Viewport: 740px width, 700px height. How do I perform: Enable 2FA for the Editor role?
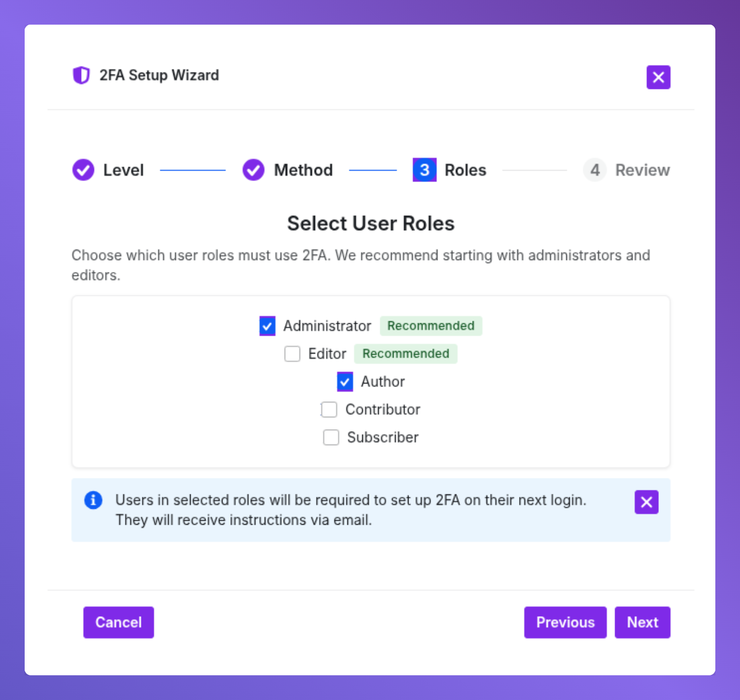pyautogui.click(x=292, y=354)
